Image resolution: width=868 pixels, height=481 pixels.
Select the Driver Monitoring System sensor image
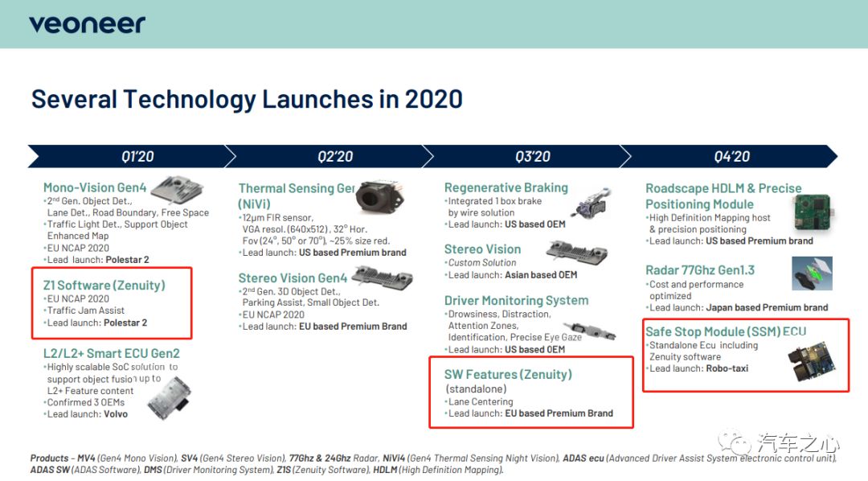[593, 331]
